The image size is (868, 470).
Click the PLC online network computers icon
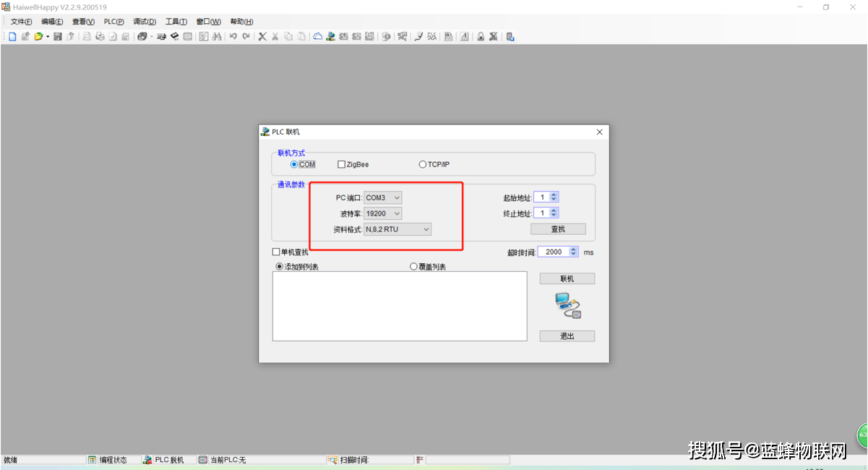[331, 36]
